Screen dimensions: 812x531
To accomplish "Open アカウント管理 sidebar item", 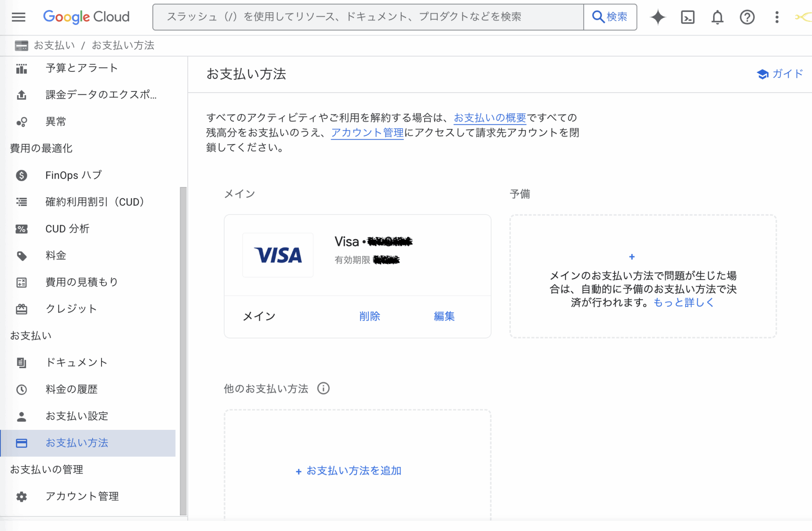I will tap(82, 496).
